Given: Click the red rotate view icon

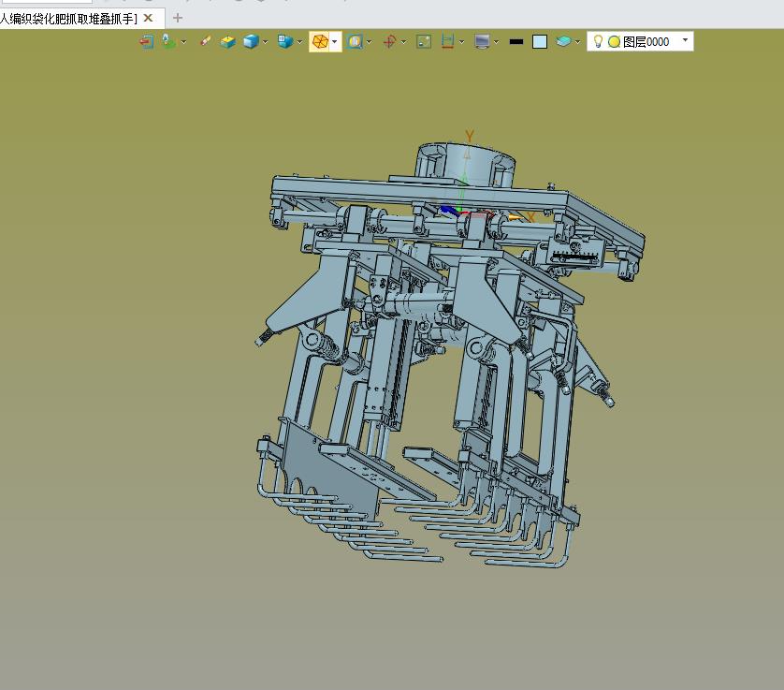Looking at the screenshot, I should point(389,41).
